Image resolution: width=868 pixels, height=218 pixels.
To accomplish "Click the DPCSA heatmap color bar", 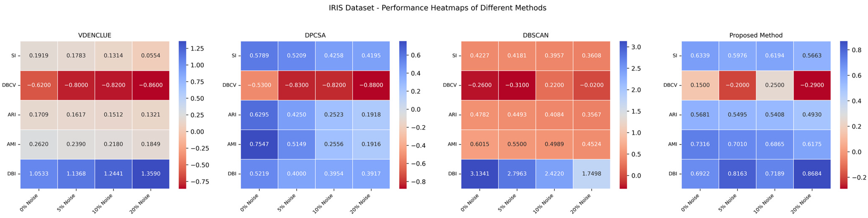I will pyautogui.click(x=403, y=115).
